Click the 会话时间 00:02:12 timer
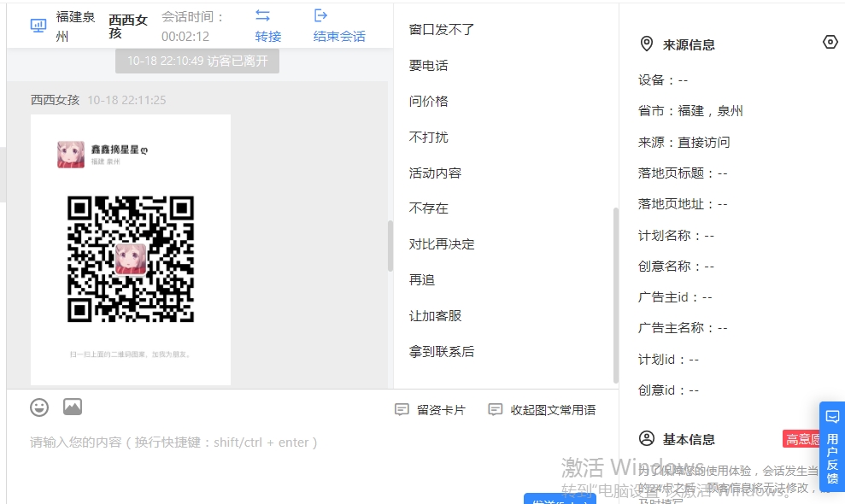The image size is (845, 504). pos(192,26)
